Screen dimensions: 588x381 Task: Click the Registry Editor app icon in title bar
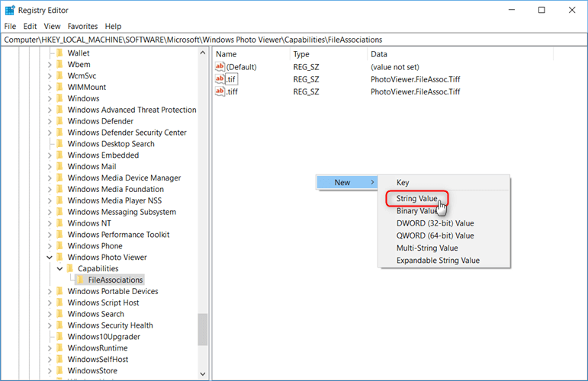[x=10, y=10]
